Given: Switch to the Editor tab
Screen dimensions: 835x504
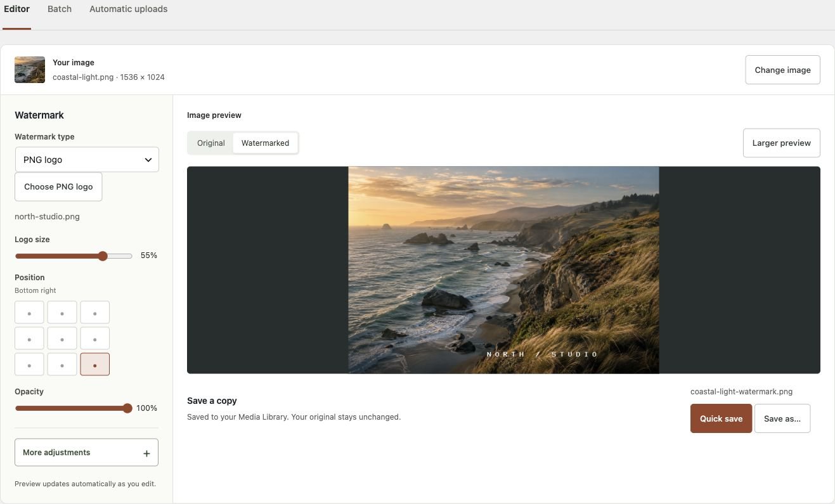Looking at the screenshot, I should click(x=16, y=9).
